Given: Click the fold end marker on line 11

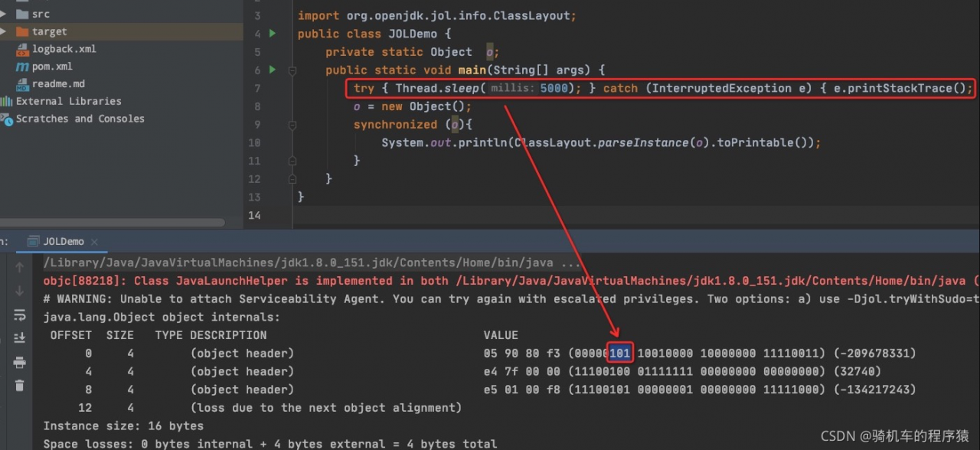Looking at the screenshot, I should pos(292,161).
